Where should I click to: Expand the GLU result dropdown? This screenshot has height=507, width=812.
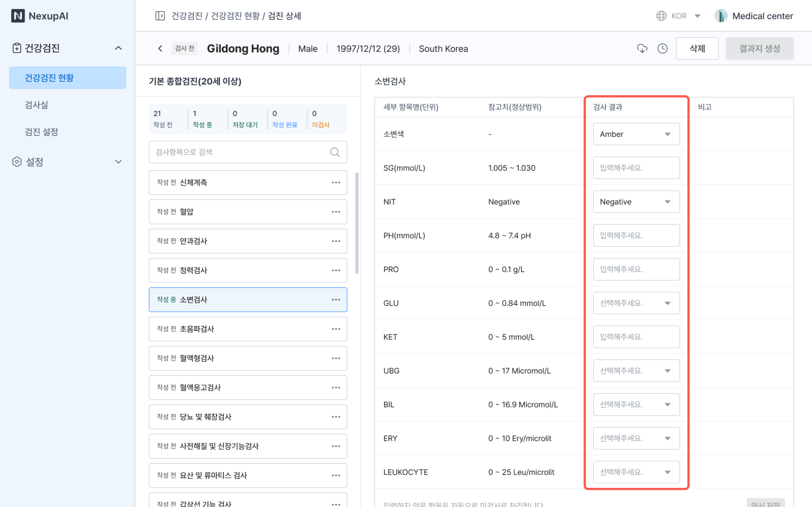636,303
